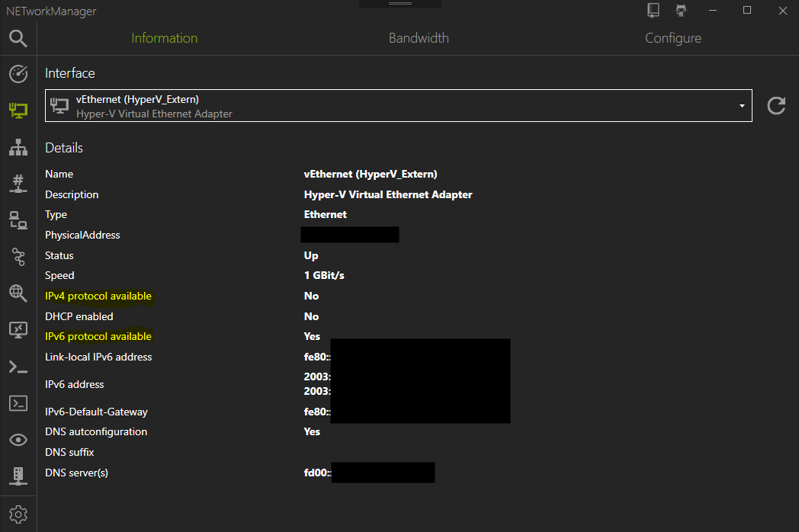
Task: Open the Settings gear at bottom left
Action: pos(18,514)
